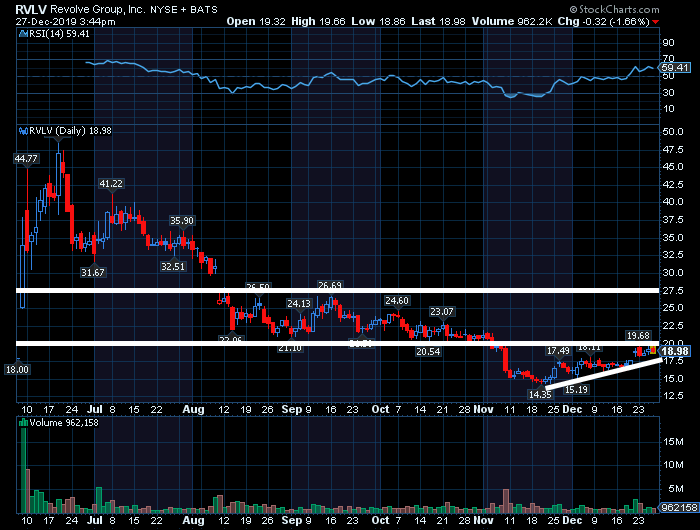700x530 pixels.
Task: Click the Nov label on price date axis
Action: click(483, 409)
